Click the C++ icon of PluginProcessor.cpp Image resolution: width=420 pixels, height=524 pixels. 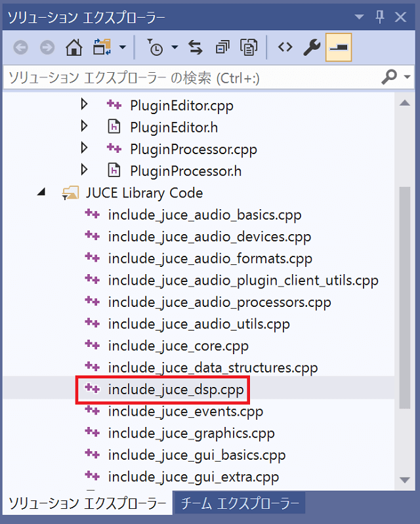coord(114,148)
